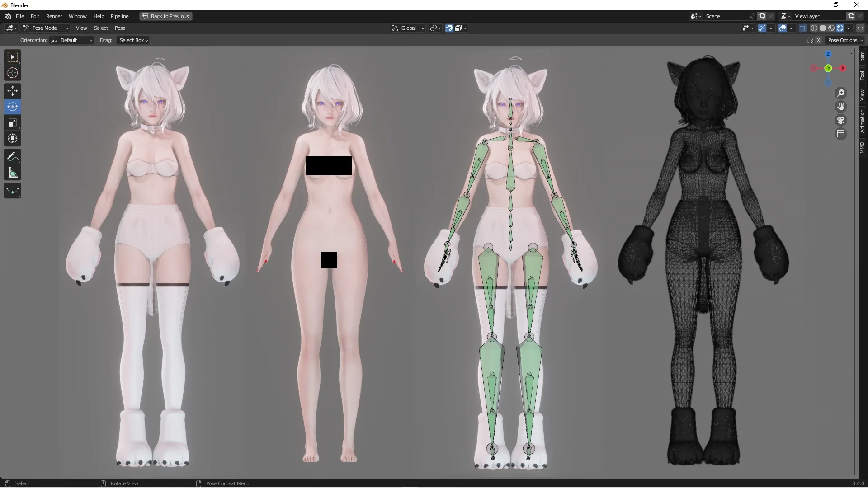Edit the Scene name field
The image size is (868, 488).
(x=726, y=16)
